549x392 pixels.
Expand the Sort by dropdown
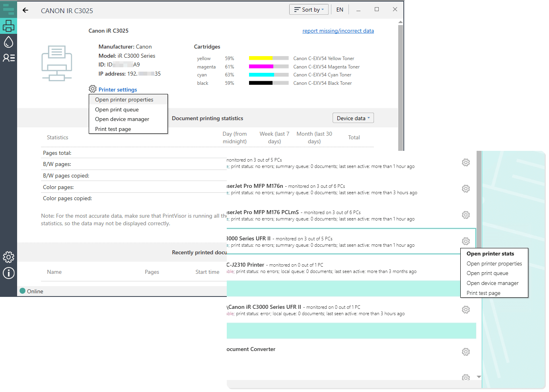309,10
